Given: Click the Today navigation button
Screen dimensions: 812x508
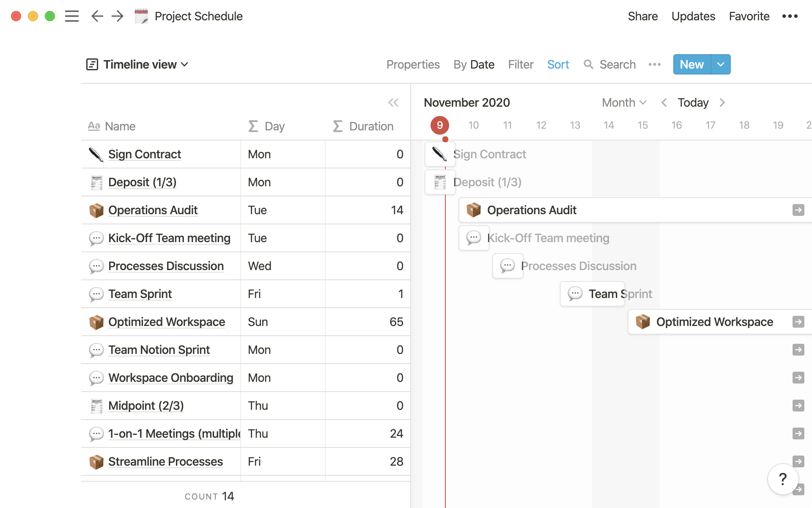Looking at the screenshot, I should click(x=693, y=102).
